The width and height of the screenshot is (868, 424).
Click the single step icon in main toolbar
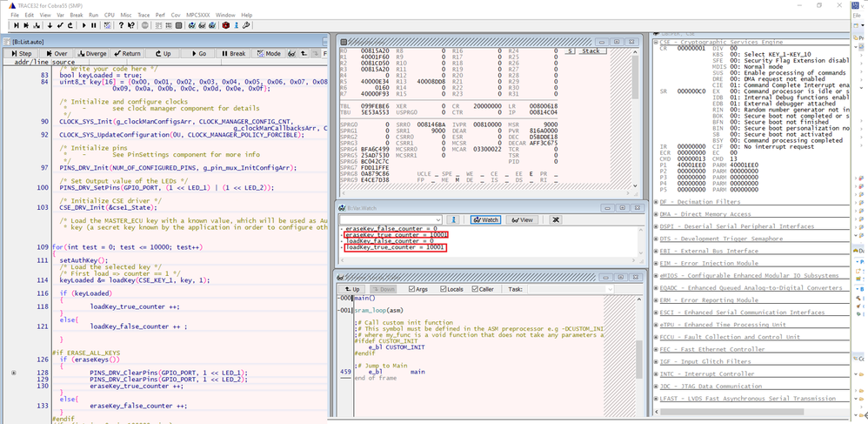(x=17, y=26)
